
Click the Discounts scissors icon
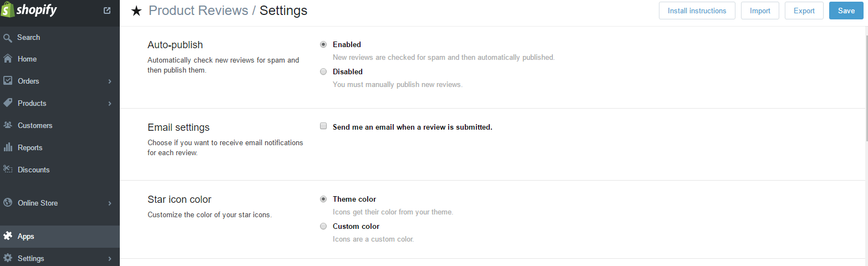click(x=8, y=170)
